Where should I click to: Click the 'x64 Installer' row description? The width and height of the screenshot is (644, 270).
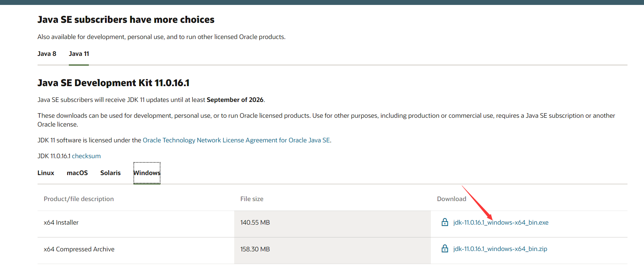[x=61, y=223]
